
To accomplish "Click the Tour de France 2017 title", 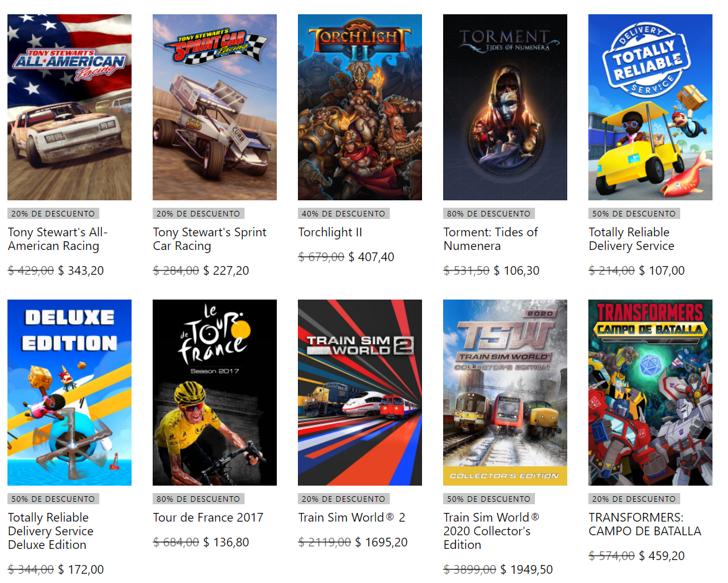I will coord(208,517).
